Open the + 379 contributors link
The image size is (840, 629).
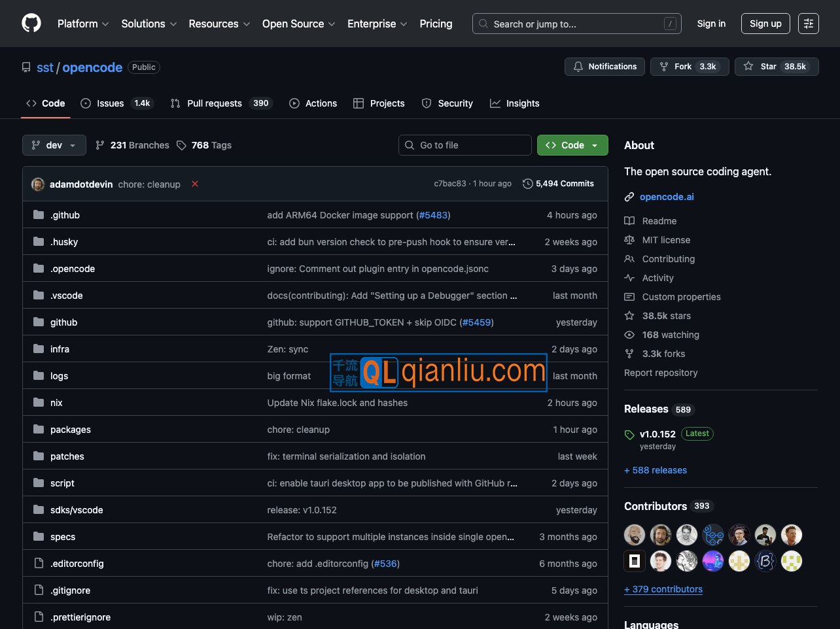(x=663, y=589)
